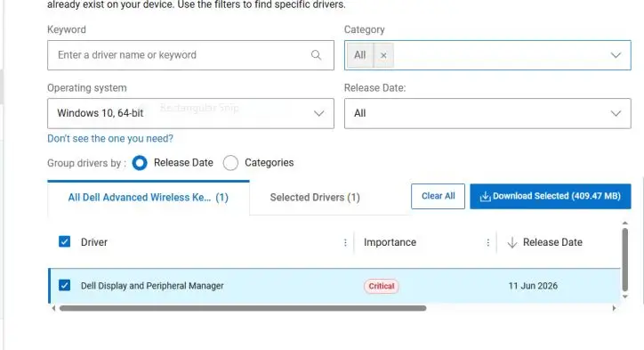Uncheck Dell Display and Peripheral Manager checkbox

coord(64,285)
